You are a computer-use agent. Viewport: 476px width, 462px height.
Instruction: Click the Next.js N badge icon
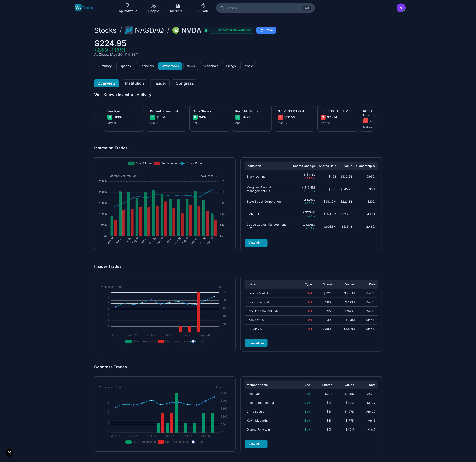pos(9,453)
